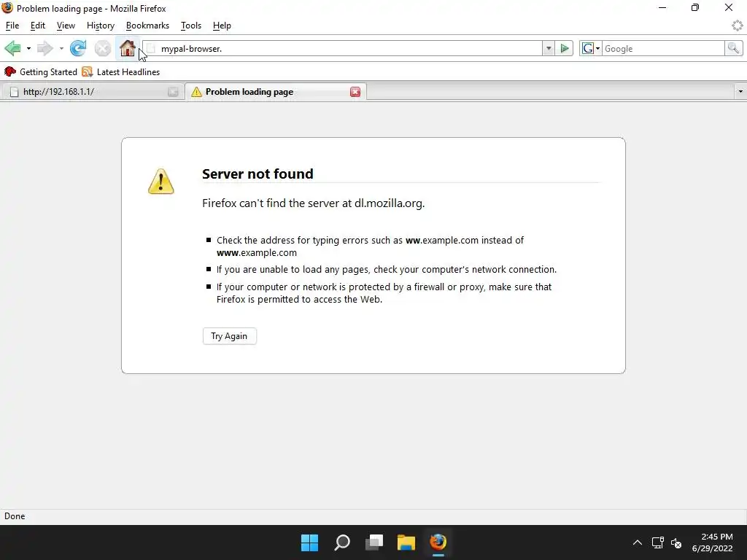Show hidden system tray icons
The width and height of the screenshot is (747, 560).
(x=638, y=542)
